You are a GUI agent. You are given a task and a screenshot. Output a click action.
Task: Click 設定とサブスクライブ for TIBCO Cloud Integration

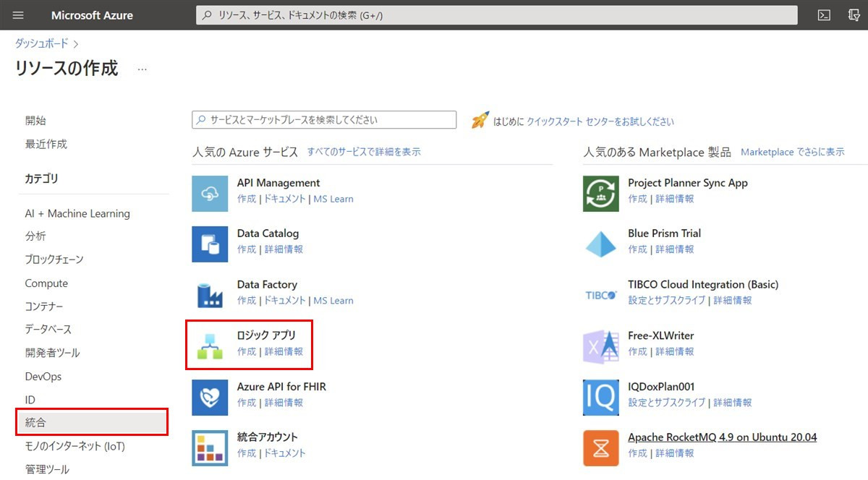[667, 300]
